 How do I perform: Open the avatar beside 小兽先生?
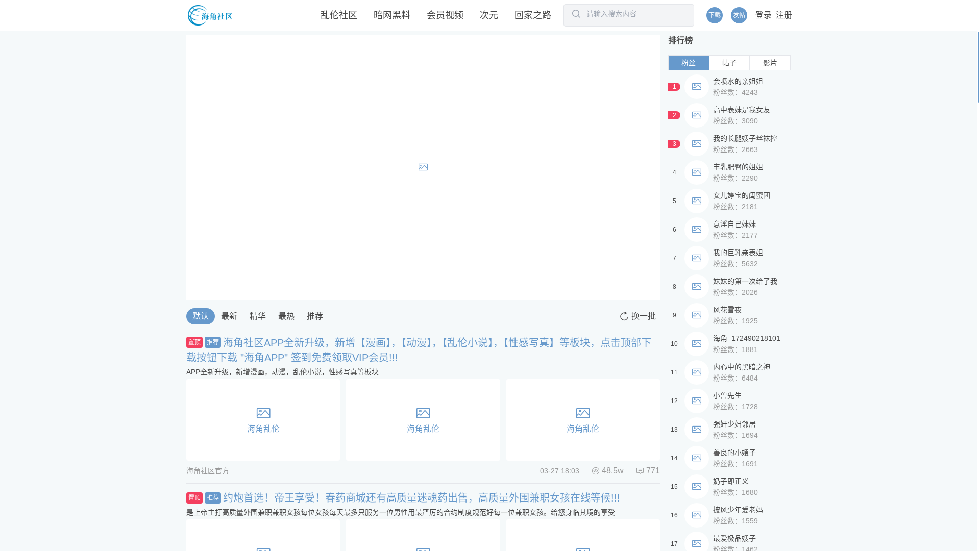click(x=697, y=401)
